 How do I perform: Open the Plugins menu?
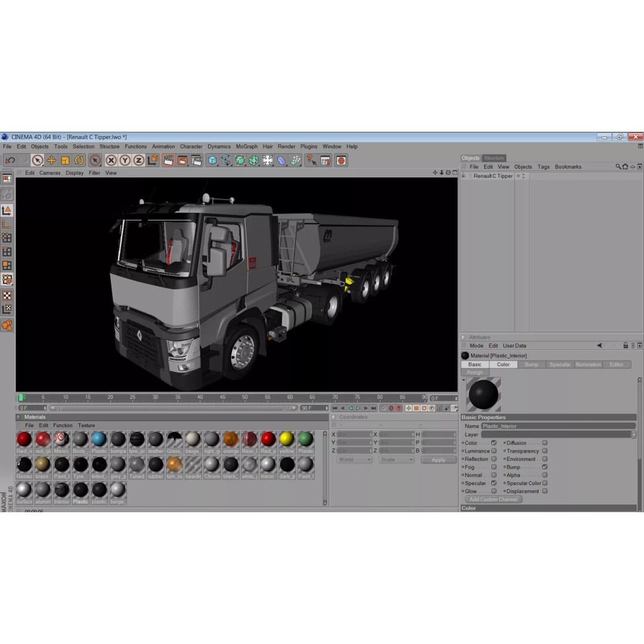pos(308,147)
